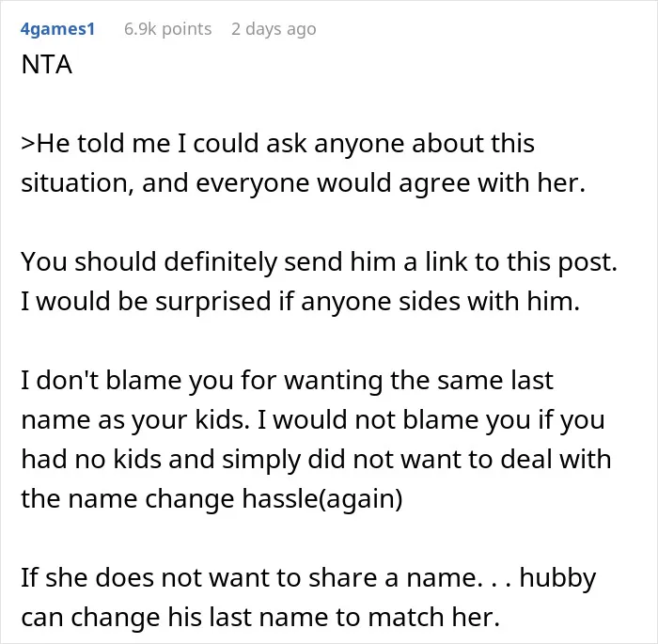The height and width of the screenshot is (644, 658).
Task: Click the quoted line starting '>He told me'
Action: click(277, 144)
